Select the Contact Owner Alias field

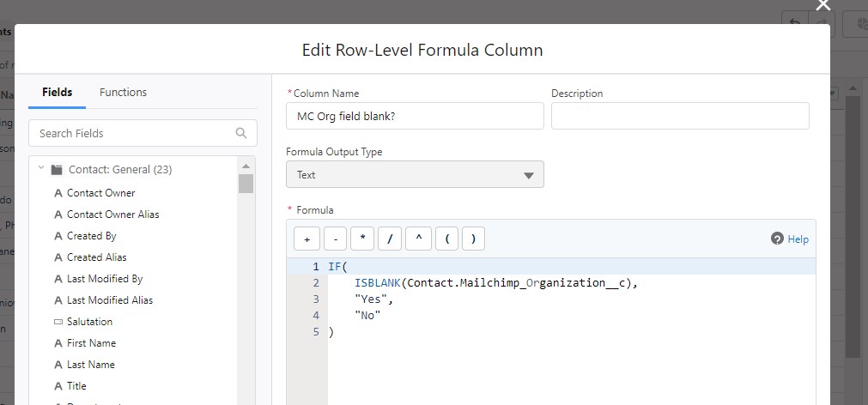[x=113, y=215]
